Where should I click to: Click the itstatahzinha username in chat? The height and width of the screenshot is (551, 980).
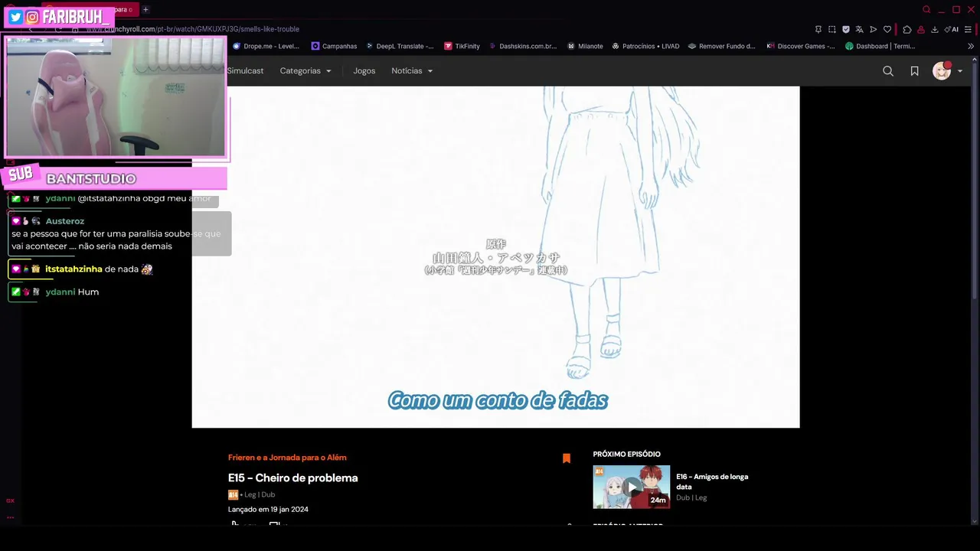[73, 269]
